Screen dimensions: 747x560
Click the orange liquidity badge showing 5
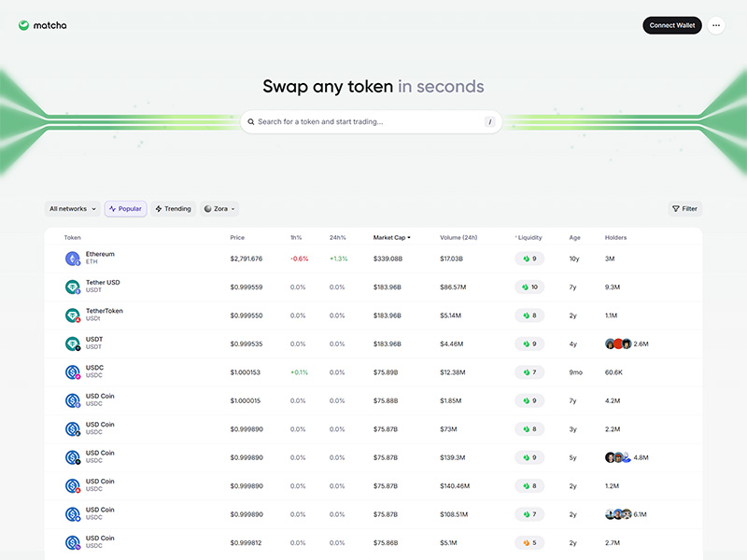(529, 542)
